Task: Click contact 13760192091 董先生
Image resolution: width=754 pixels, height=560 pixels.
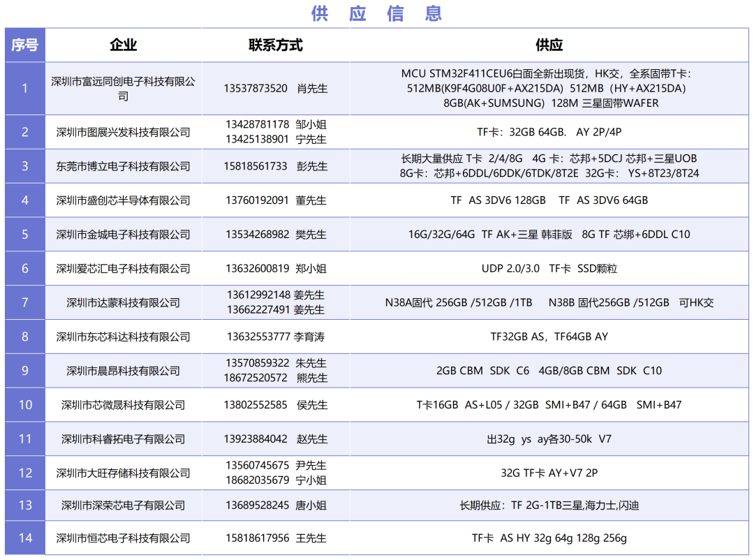Action: [276, 200]
